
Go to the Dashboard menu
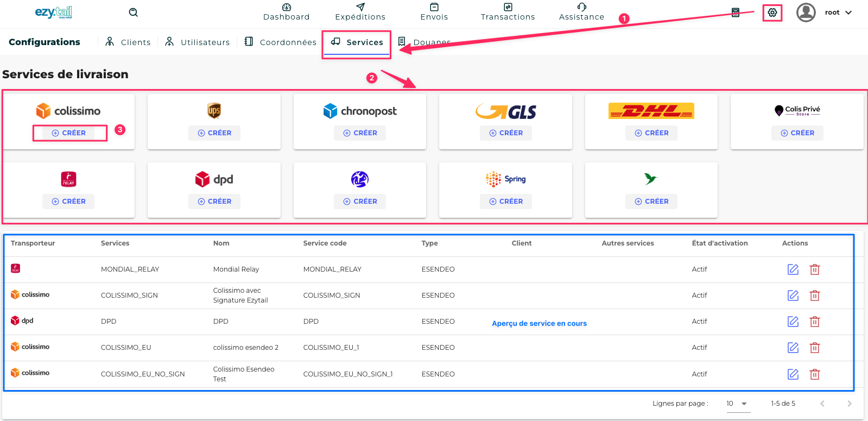[287, 12]
